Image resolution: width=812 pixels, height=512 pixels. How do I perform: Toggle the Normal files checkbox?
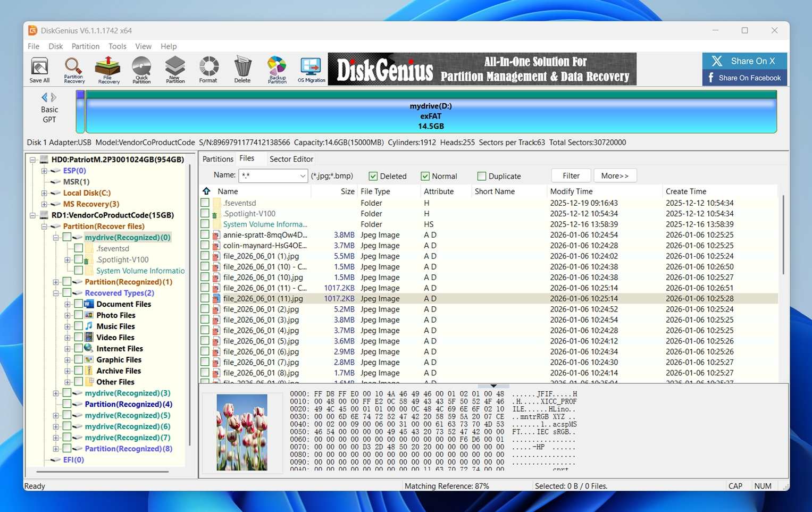(425, 177)
